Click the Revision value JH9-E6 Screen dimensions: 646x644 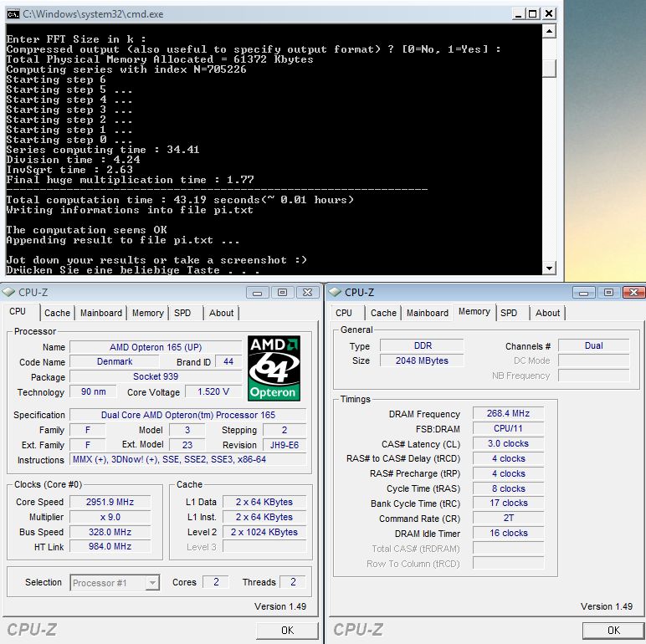pos(284,445)
